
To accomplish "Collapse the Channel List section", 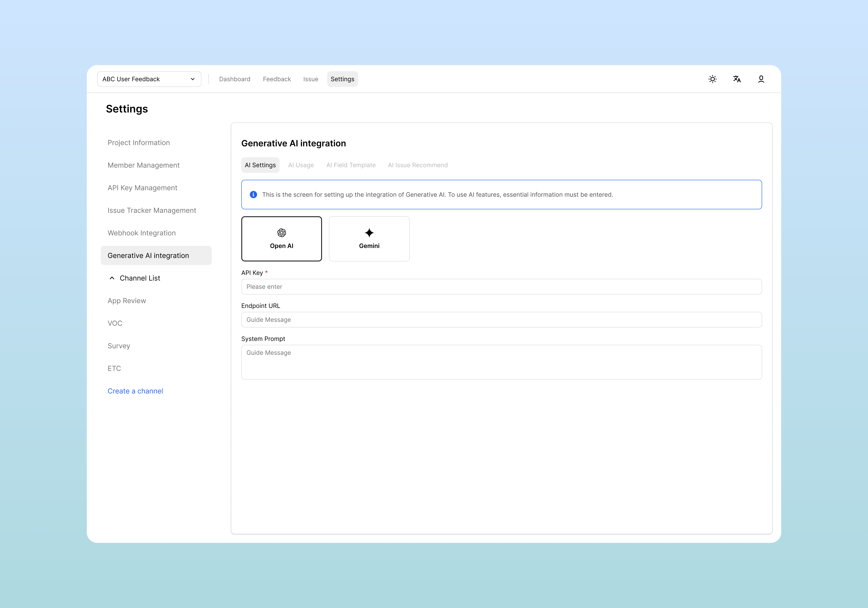I will 112,278.
